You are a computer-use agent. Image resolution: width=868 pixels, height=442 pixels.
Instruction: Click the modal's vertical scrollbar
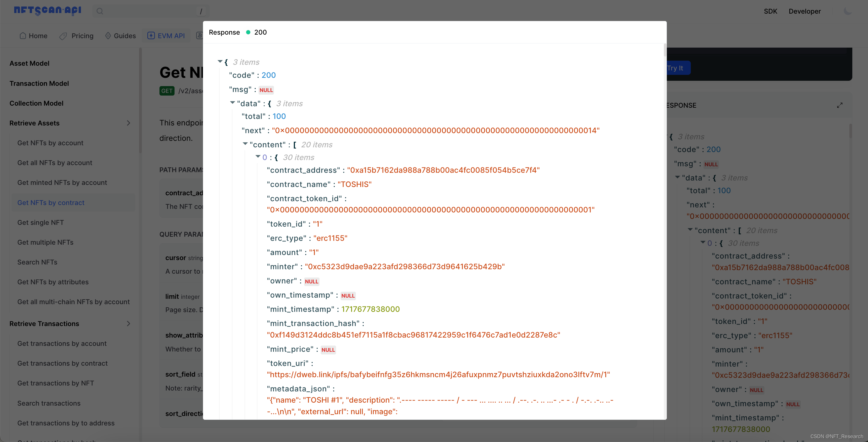coord(665,50)
